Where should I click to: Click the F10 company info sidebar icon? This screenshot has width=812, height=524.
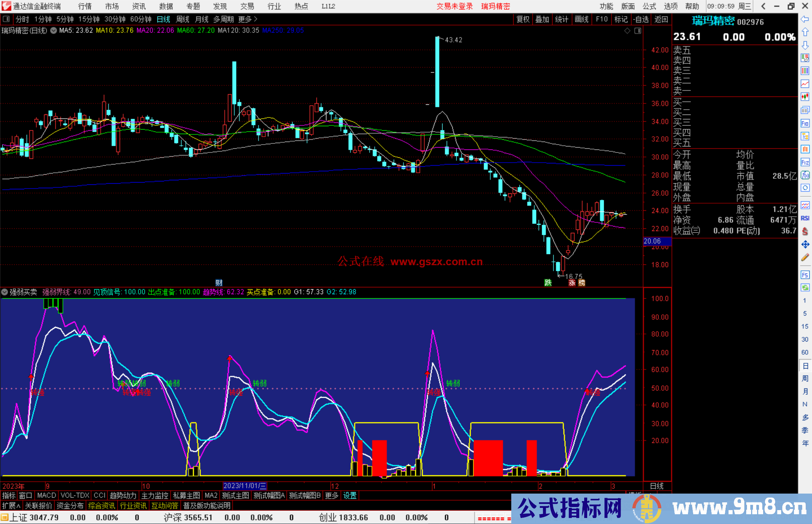coord(805,123)
